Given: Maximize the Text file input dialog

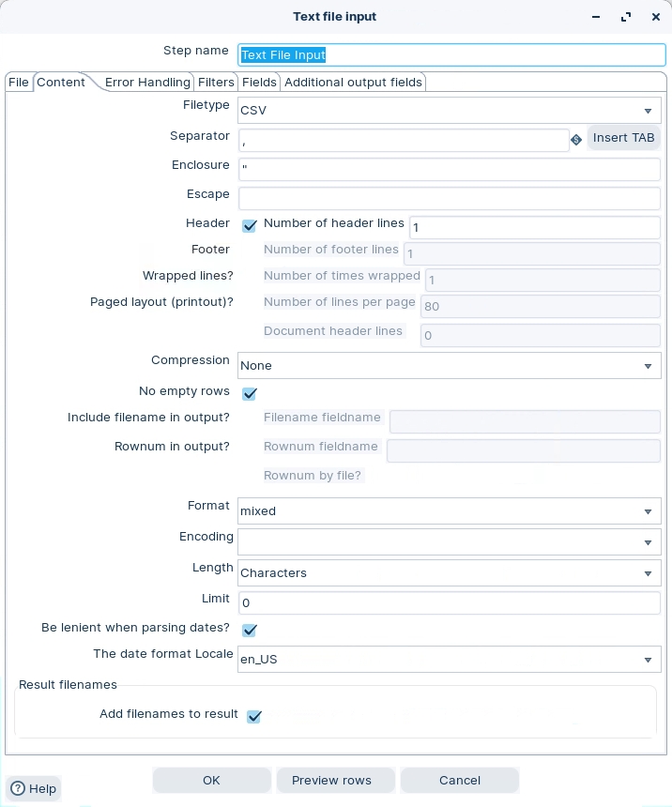Looking at the screenshot, I should click(626, 17).
